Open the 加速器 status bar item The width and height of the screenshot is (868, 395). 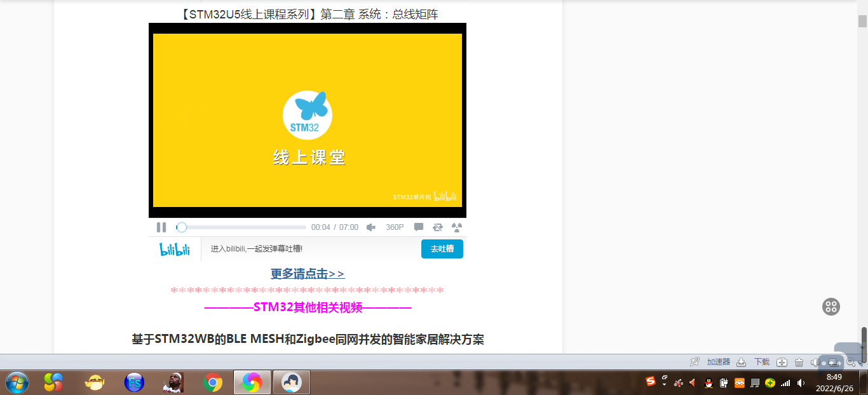point(719,362)
